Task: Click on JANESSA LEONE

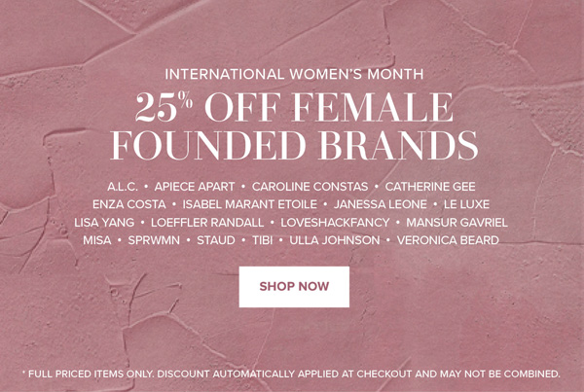Action: coord(380,204)
